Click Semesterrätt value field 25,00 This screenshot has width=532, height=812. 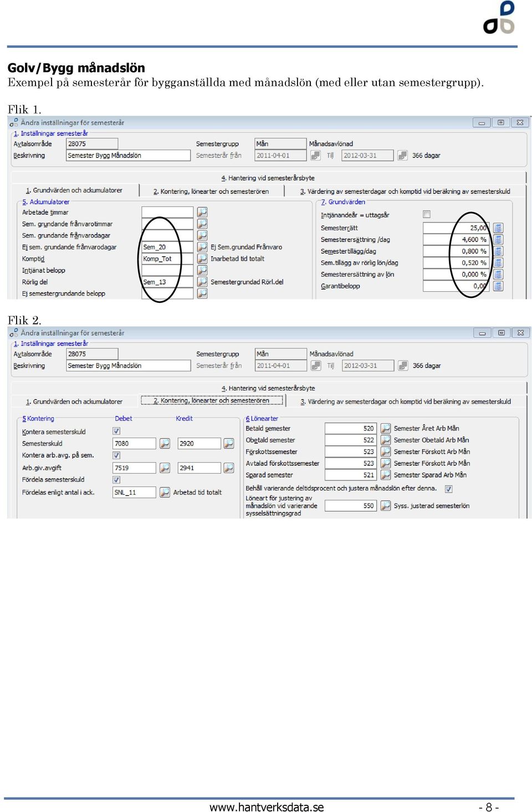457,228
